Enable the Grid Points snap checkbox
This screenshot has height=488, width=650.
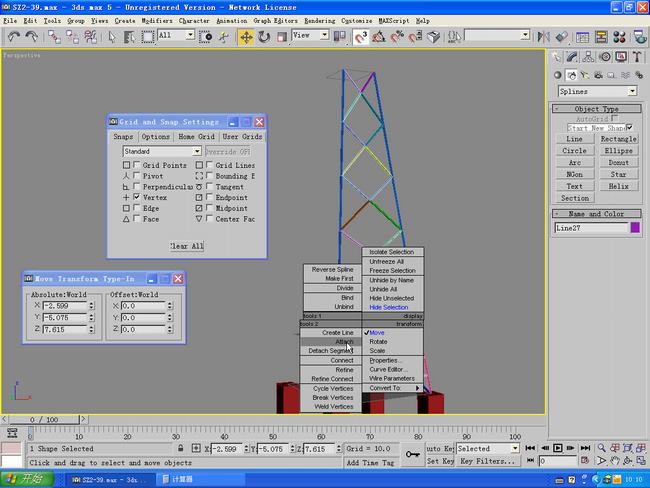136,165
